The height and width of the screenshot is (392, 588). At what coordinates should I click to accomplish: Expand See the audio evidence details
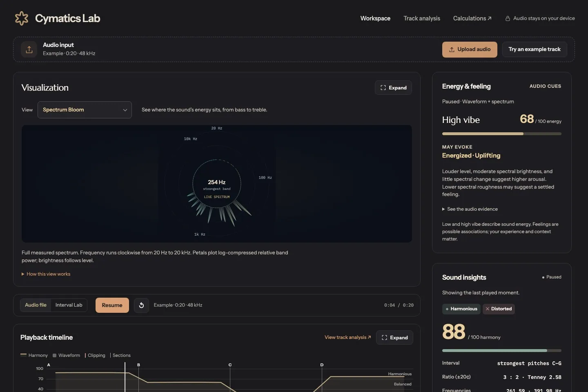pyautogui.click(x=470, y=209)
